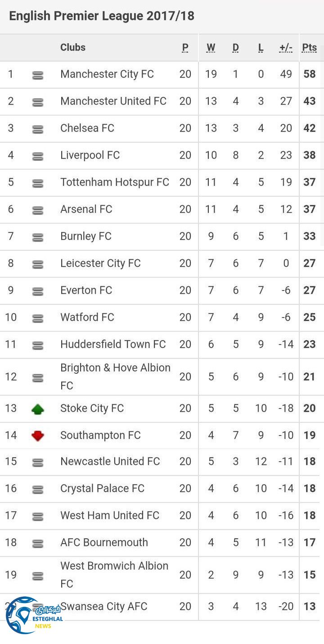
Task: Open Brighton & Hove Albion FC link
Action: (x=115, y=376)
